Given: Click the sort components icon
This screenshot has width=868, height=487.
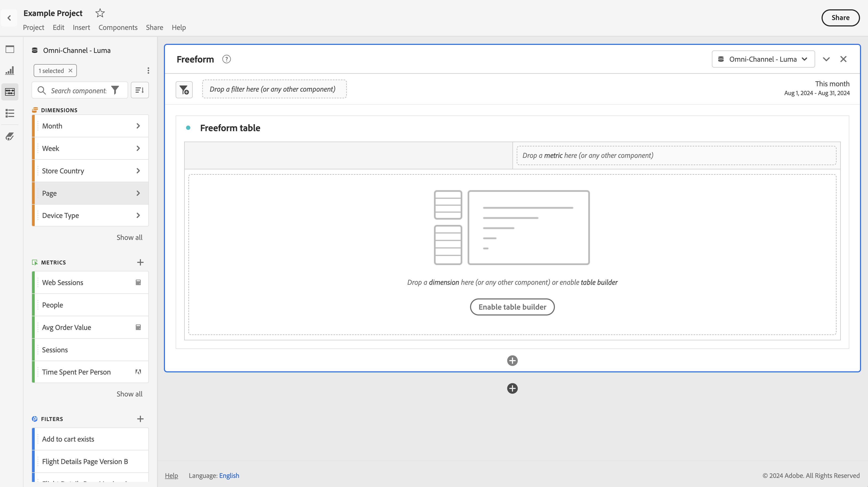Looking at the screenshot, I should (140, 90).
